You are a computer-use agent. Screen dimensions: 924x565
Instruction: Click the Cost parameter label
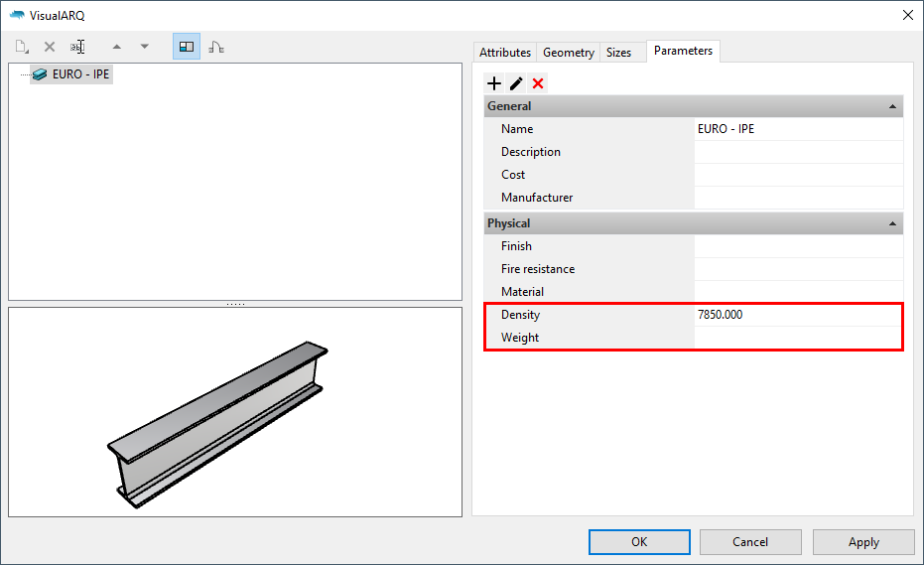coord(513,175)
